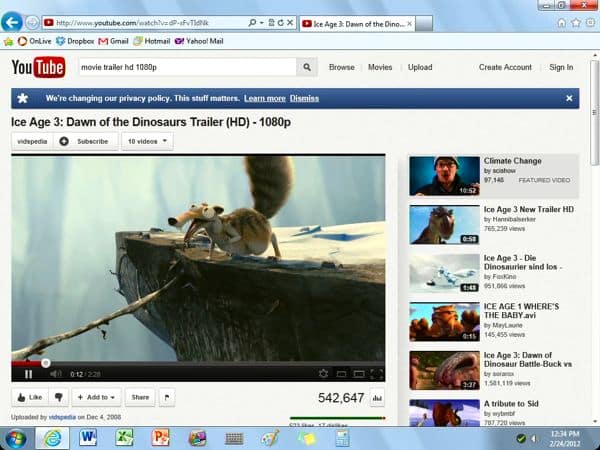Viewport: 600px width, 450px height.
Task: Pause the video with the pause button
Action: point(28,374)
